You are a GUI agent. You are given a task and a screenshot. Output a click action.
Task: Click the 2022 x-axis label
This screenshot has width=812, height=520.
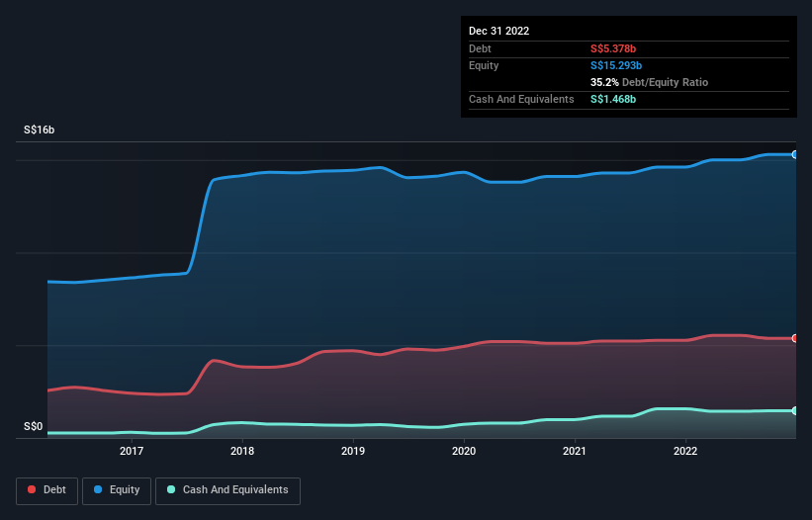[685, 451]
